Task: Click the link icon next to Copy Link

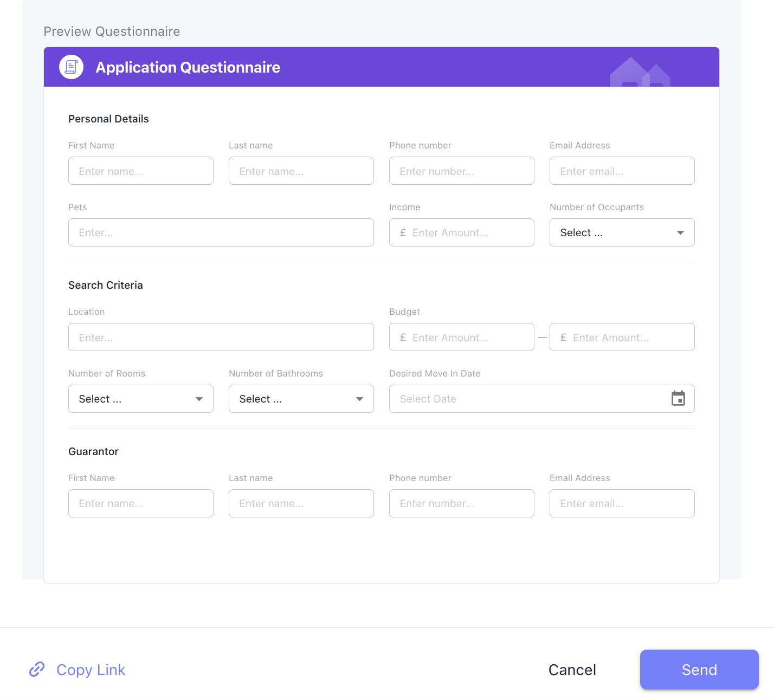Action: click(36, 670)
